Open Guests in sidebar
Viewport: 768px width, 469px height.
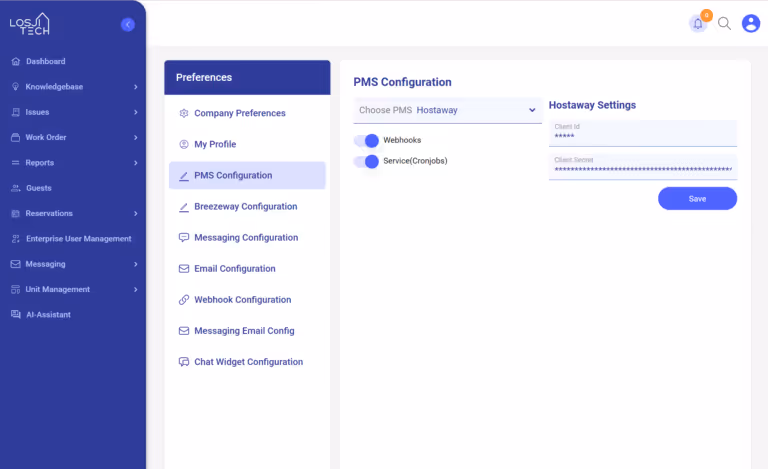[39, 188]
